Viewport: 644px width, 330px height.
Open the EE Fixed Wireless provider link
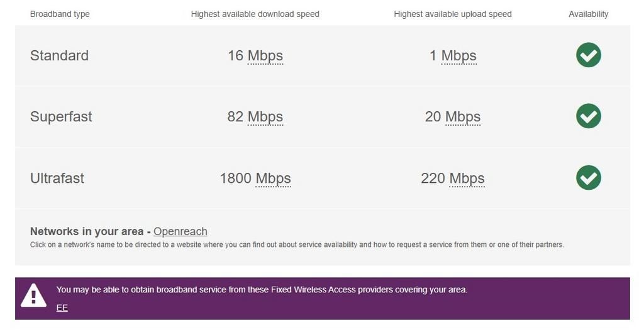(x=62, y=307)
